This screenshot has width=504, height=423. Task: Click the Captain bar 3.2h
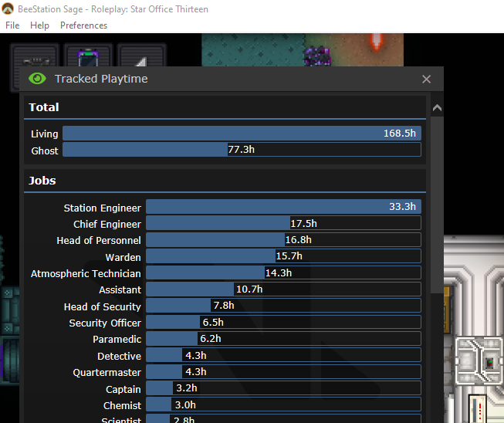pos(283,388)
